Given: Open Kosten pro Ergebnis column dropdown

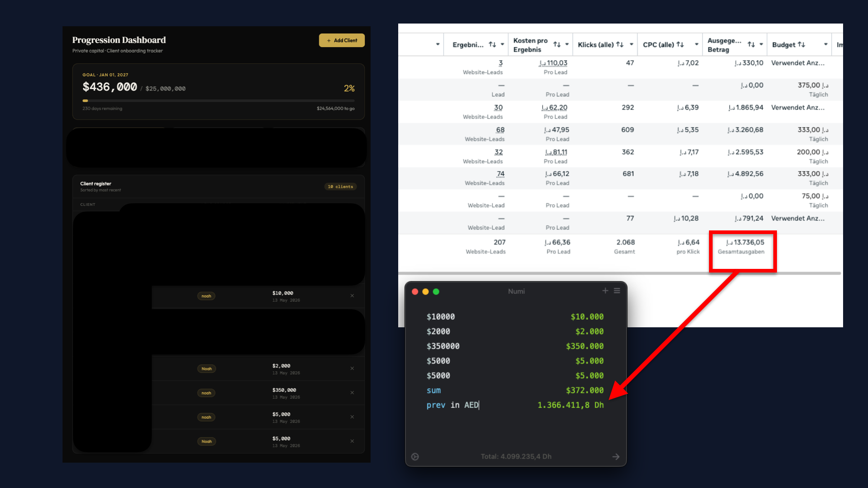Looking at the screenshot, I should point(567,44).
